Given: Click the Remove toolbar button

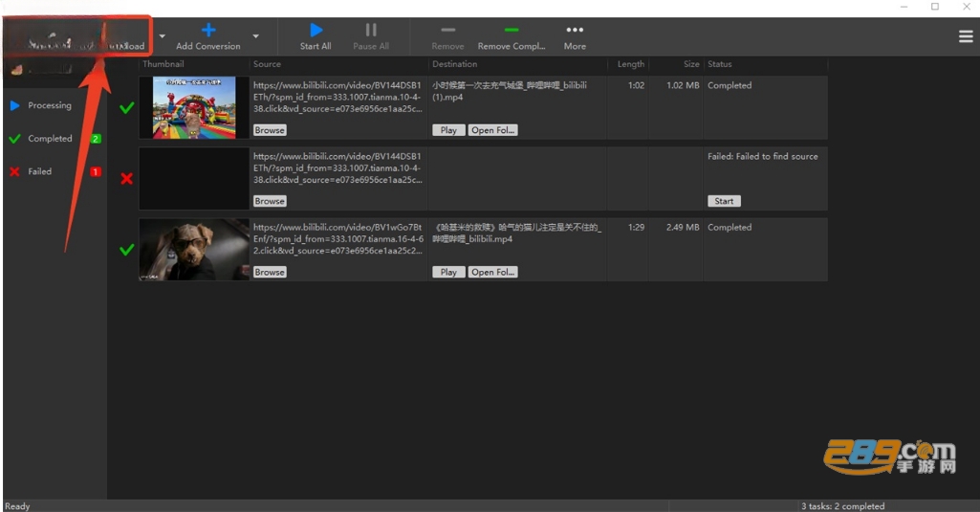Looking at the screenshot, I should click(447, 37).
